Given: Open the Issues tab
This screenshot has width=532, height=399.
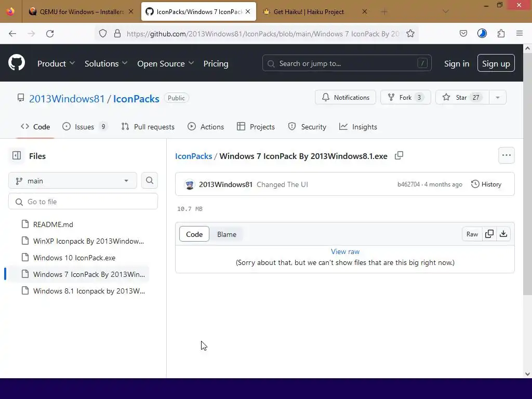Looking at the screenshot, I should (x=85, y=127).
